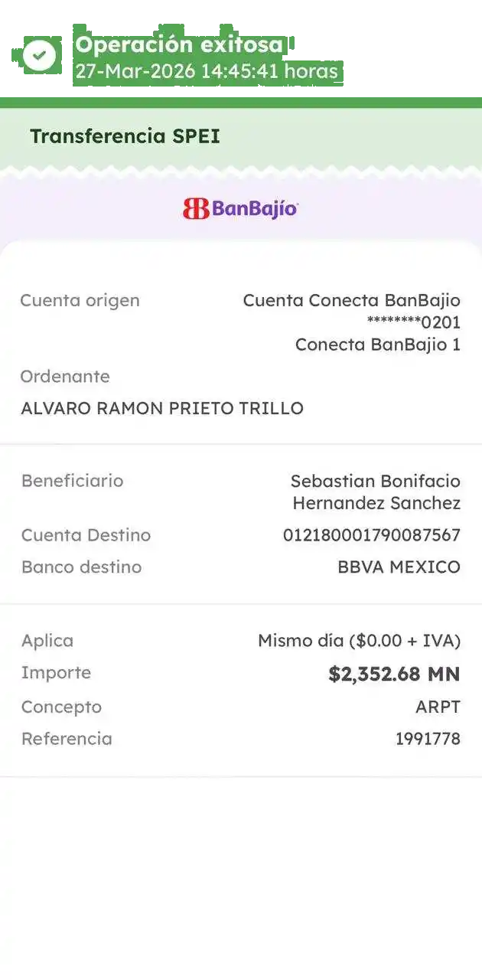Select the $2,352.68 MN amount
The image size is (482, 980).
pos(394,674)
